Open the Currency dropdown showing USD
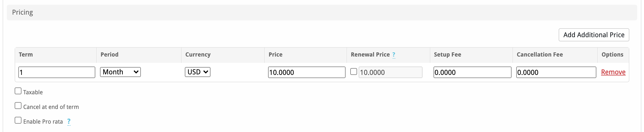The image size is (644, 132). [x=198, y=72]
